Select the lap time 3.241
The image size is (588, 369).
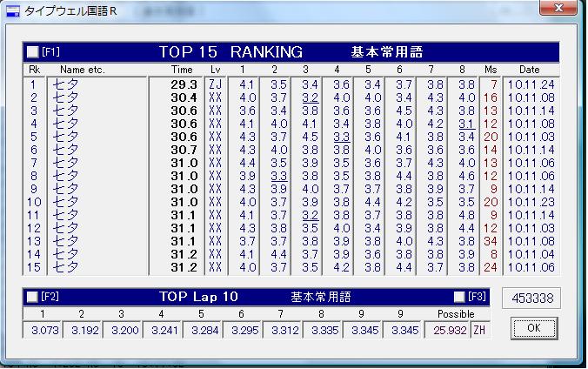[x=165, y=331]
